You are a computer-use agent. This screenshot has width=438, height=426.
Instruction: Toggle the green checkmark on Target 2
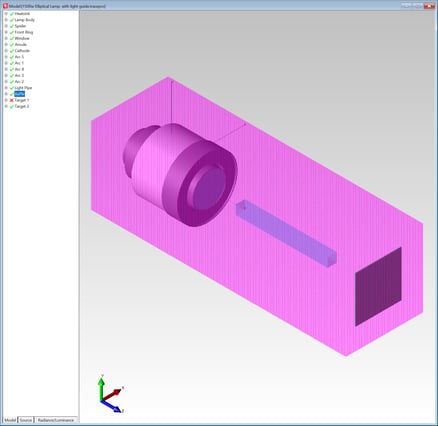pos(12,106)
